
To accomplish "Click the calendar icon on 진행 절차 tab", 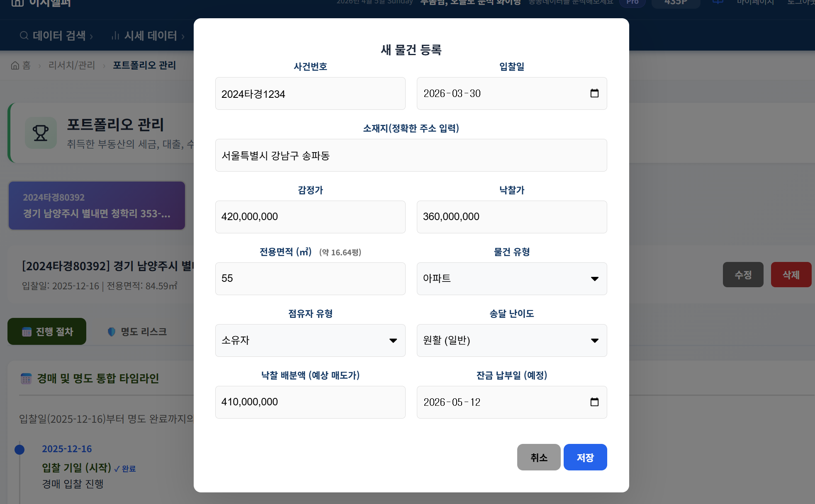I will (x=27, y=331).
